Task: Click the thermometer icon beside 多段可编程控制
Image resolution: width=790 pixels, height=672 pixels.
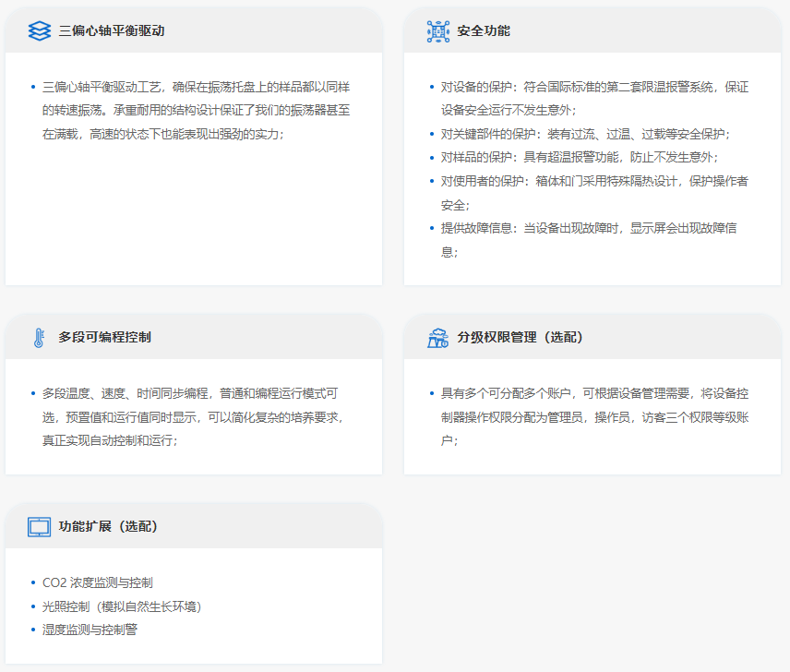Action: coord(39,338)
